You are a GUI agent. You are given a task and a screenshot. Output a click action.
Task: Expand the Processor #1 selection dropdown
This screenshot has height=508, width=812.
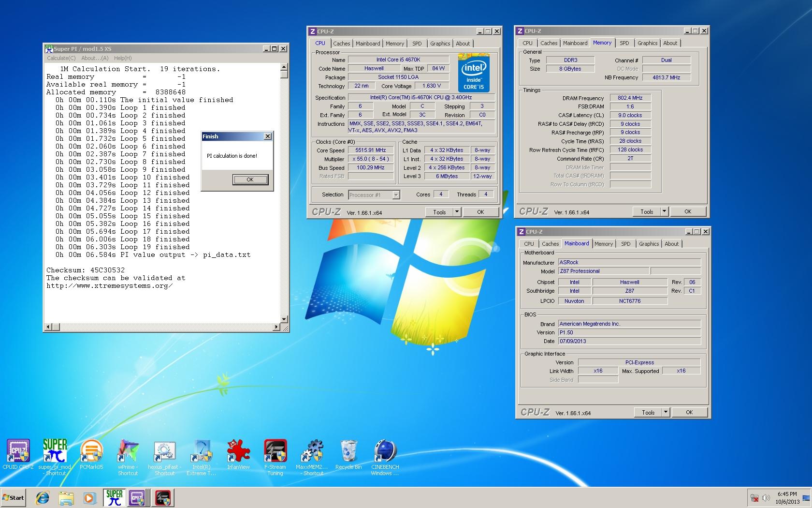click(x=396, y=195)
